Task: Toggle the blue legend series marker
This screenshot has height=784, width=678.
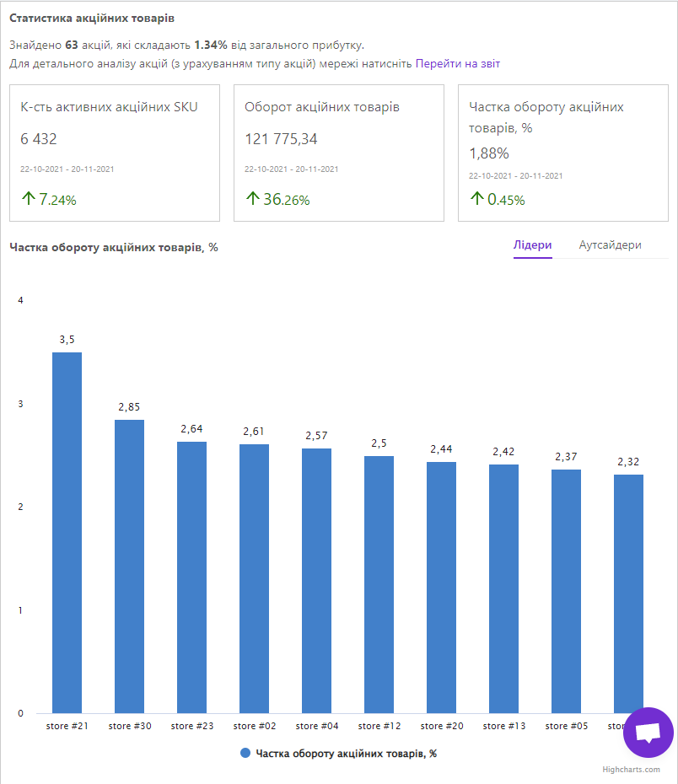Action: click(245, 754)
